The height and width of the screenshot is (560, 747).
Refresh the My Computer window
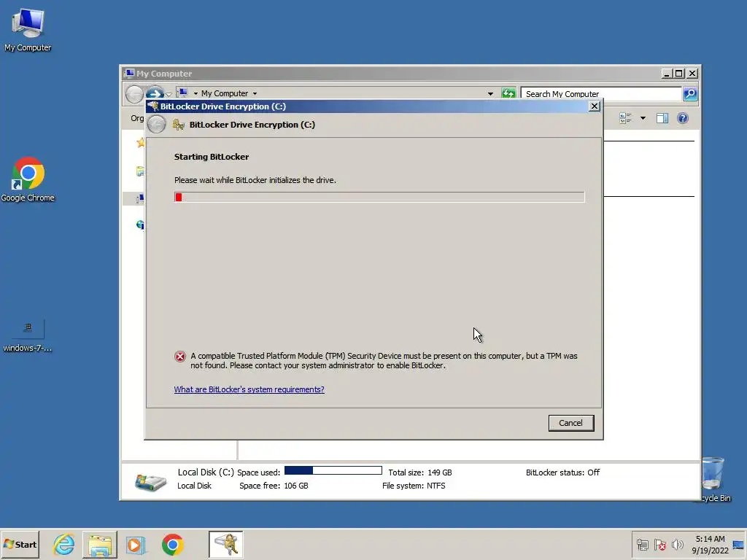tap(508, 93)
